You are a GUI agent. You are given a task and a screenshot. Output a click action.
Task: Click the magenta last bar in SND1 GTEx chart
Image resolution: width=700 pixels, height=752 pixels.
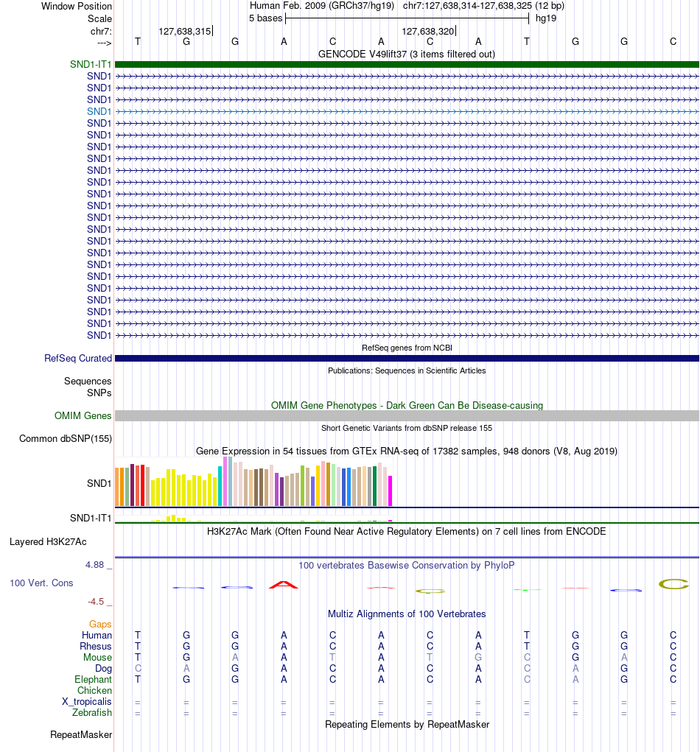click(390, 491)
